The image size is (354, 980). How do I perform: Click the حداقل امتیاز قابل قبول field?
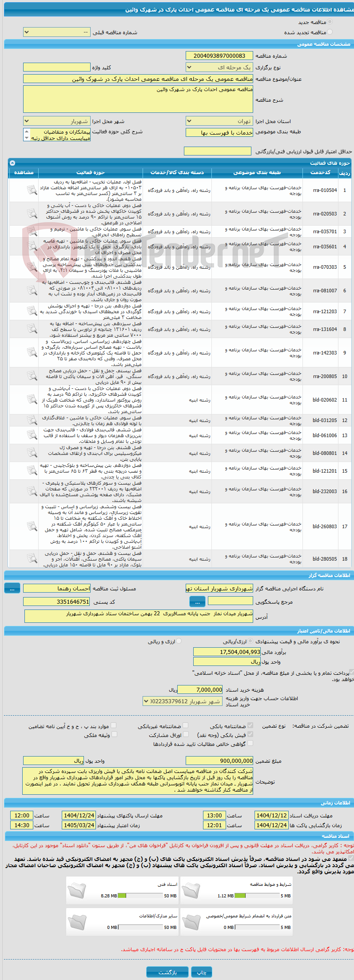218,151
